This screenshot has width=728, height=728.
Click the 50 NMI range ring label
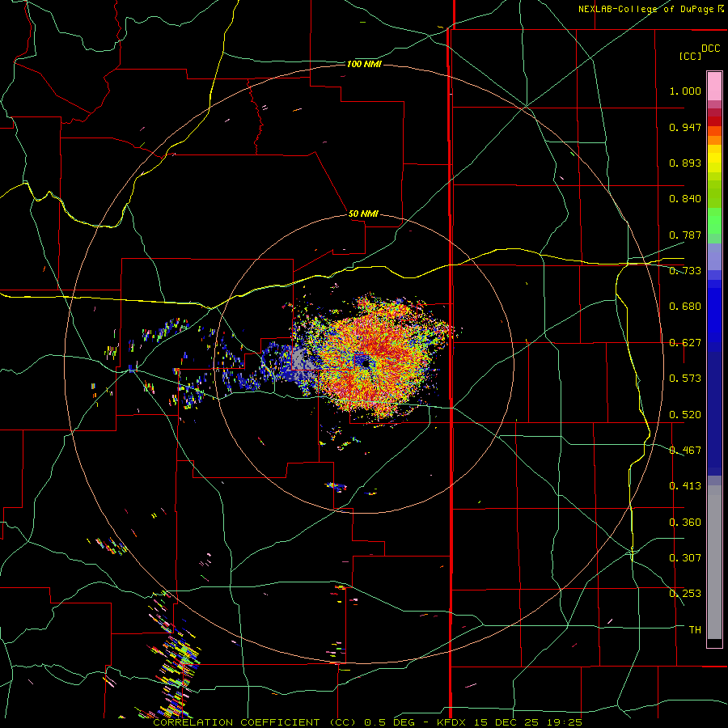coord(363,214)
